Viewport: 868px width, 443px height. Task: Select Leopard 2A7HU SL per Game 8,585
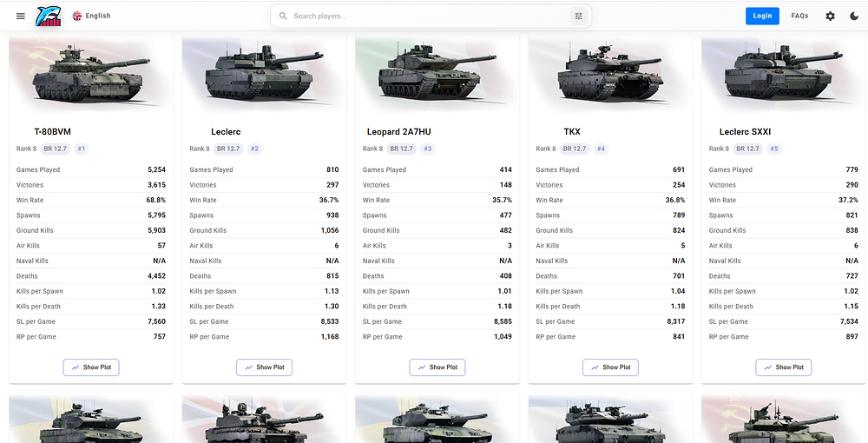point(503,321)
